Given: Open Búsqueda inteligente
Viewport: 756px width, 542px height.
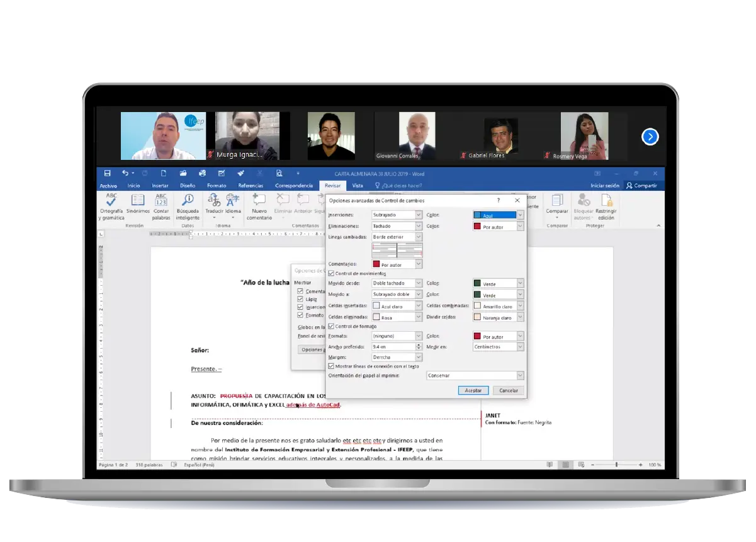Looking at the screenshot, I should tap(188, 200).
